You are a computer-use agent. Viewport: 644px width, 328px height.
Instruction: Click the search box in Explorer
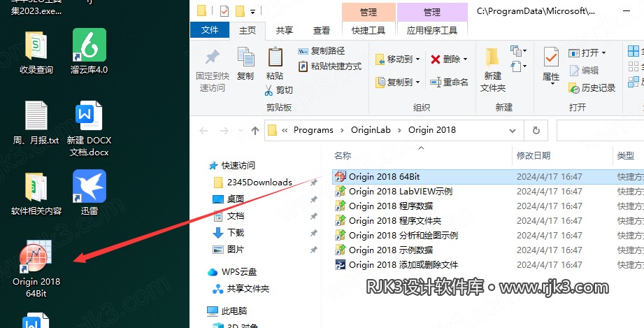pyautogui.click(x=600, y=131)
